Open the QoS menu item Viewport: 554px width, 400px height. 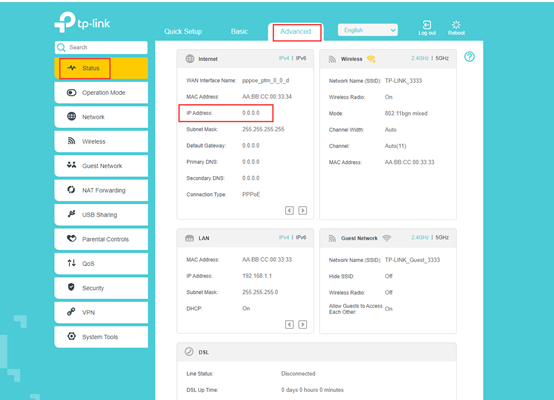(x=101, y=263)
